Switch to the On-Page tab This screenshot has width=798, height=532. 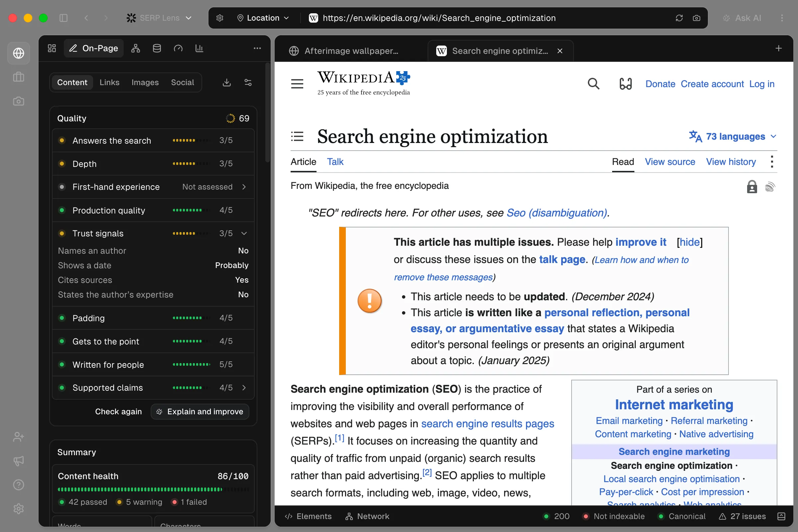point(94,48)
